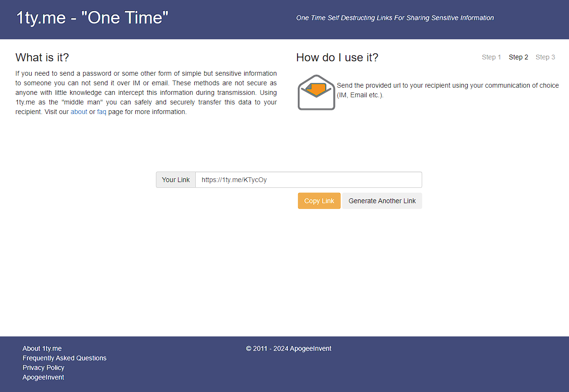Viewport: 569px width, 392px height.
Task: Open About 1ty.me in the footer
Action: point(42,348)
